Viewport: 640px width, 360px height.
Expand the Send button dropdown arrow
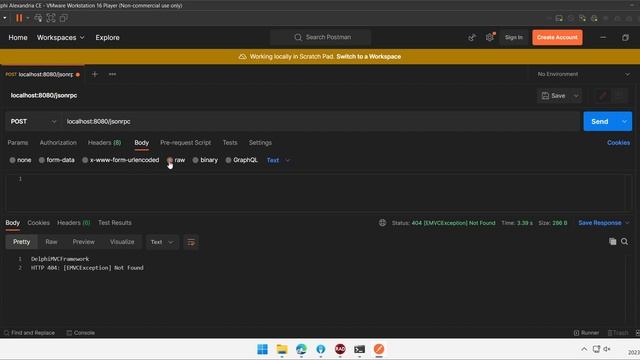tap(624, 122)
